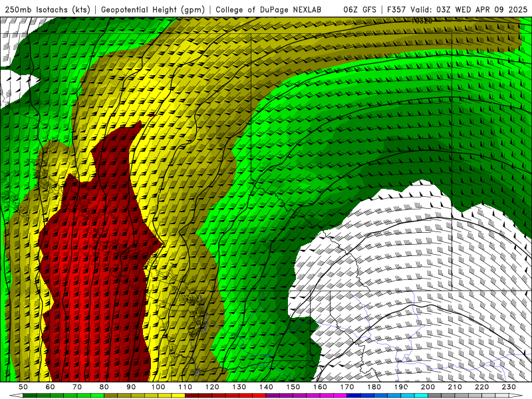This screenshot has height=399, width=532.
Task: Click the right arrow end of the colorbar
Action: click(x=516, y=396)
